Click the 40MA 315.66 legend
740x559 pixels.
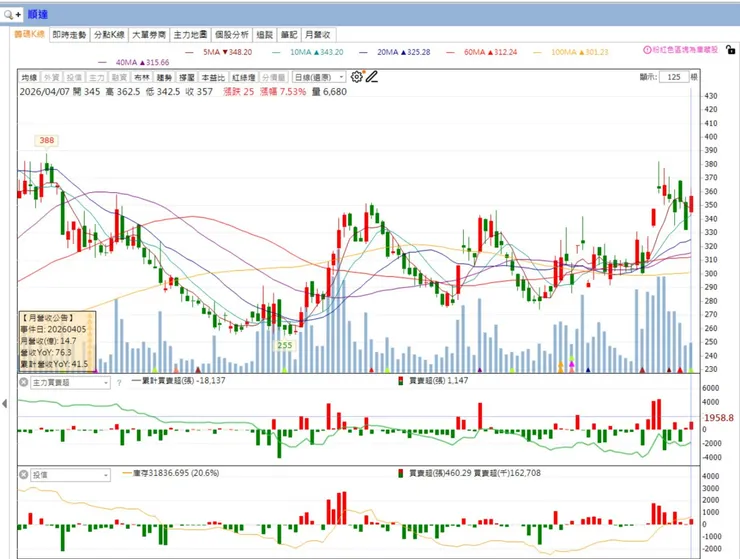coord(134,62)
